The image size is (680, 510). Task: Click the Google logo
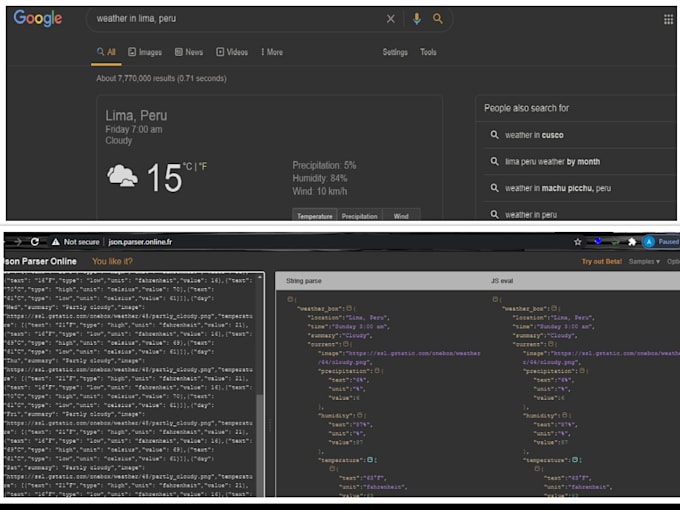click(x=38, y=18)
